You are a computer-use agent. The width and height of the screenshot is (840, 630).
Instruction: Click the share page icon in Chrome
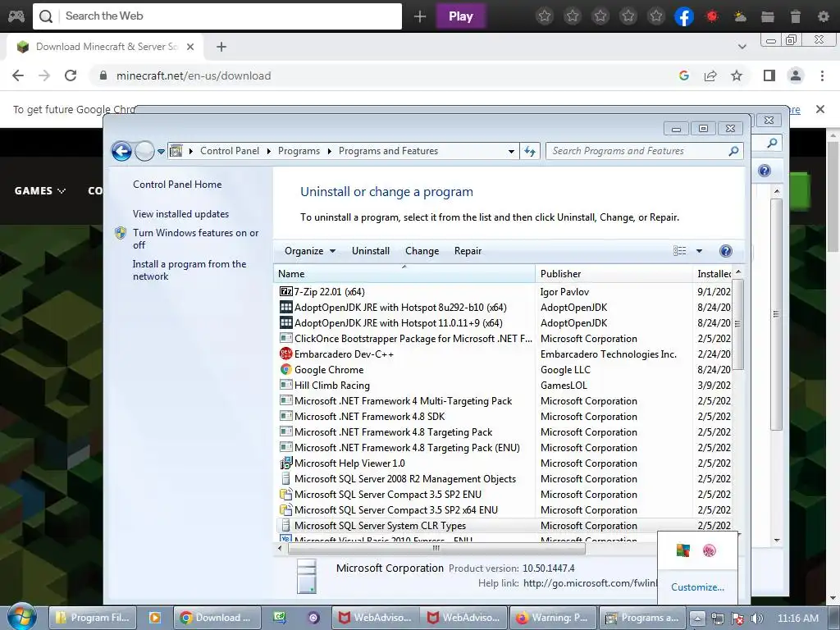point(710,75)
